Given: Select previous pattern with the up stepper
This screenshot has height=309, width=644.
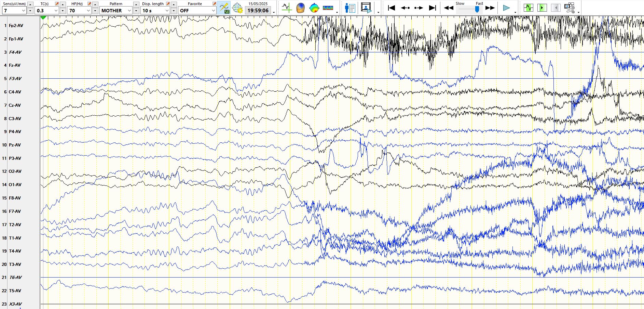Looking at the screenshot, I should click(x=136, y=4).
